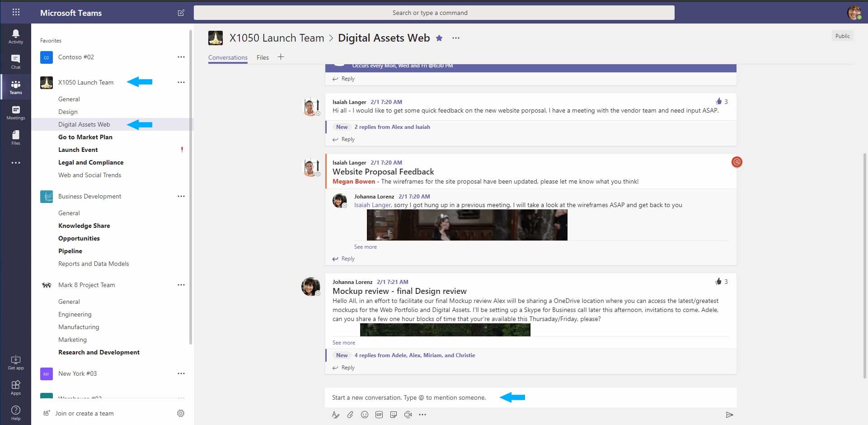This screenshot has height=425, width=868.
Task: Click the Public team label
Action: (843, 36)
